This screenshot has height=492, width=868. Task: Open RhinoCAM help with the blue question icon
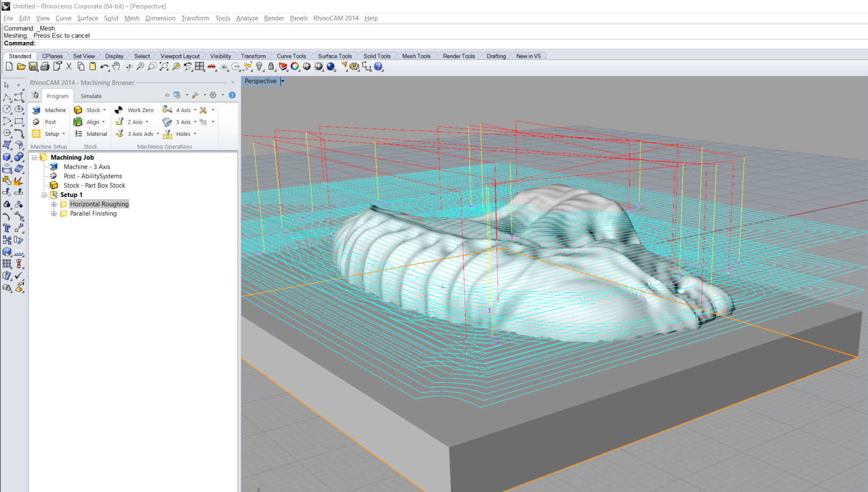click(x=232, y=95)
